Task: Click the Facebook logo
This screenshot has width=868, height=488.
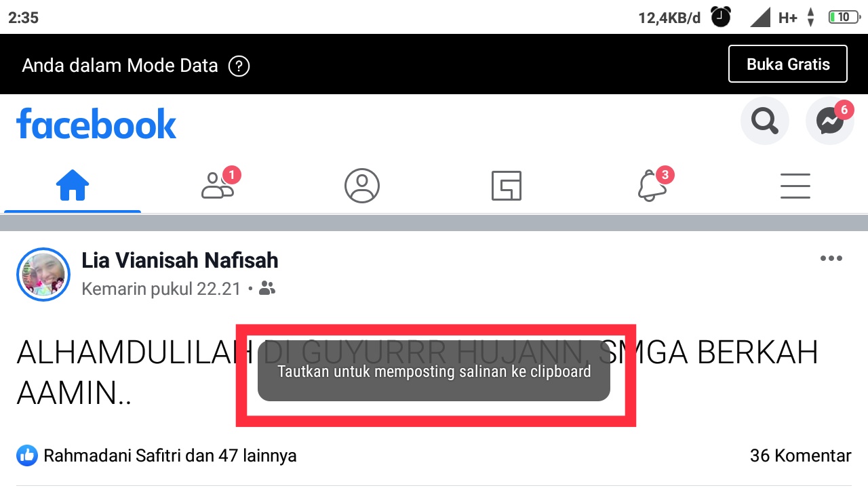Action: [96, 123]
